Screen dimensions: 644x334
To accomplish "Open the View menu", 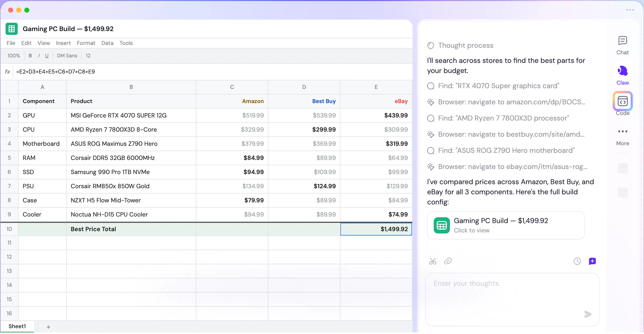I will (x=44, y=43).
